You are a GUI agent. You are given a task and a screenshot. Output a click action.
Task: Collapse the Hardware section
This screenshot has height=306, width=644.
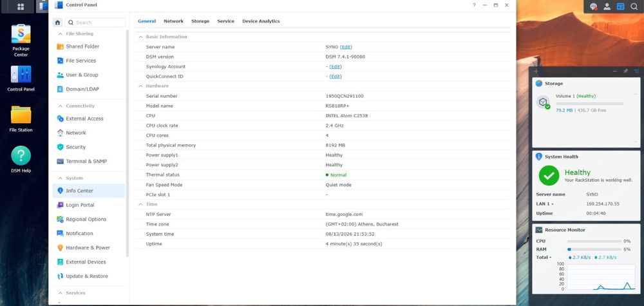[x=140, y=86]
